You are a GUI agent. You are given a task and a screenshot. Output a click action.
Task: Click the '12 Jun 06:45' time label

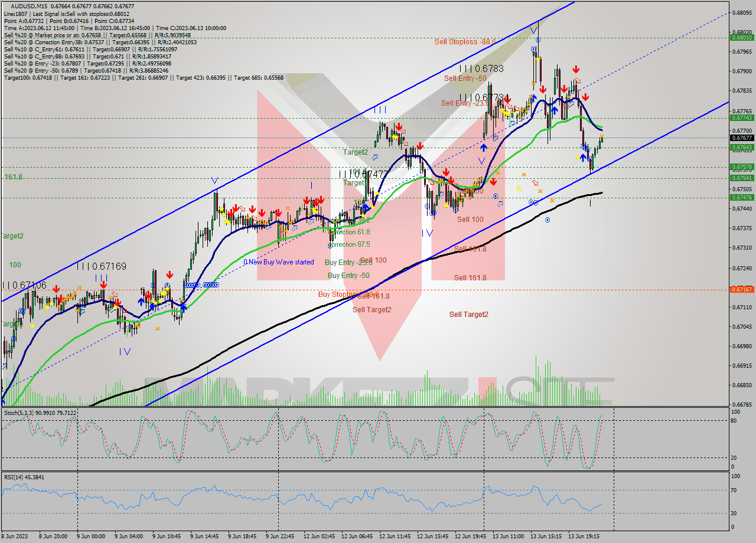(x=357, y=537)
